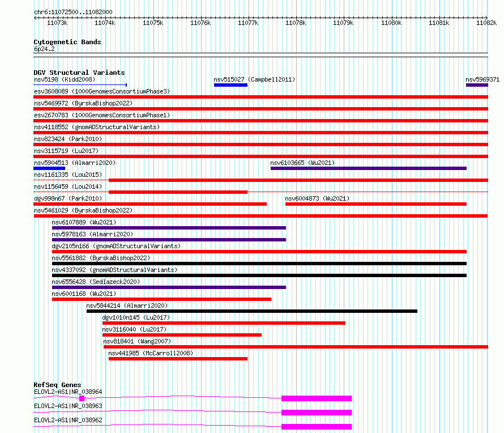Screen dimensions: 504x433
Task: Click the dgv1010n145 (Lu2017) label
Action: [x=136, y=317]
